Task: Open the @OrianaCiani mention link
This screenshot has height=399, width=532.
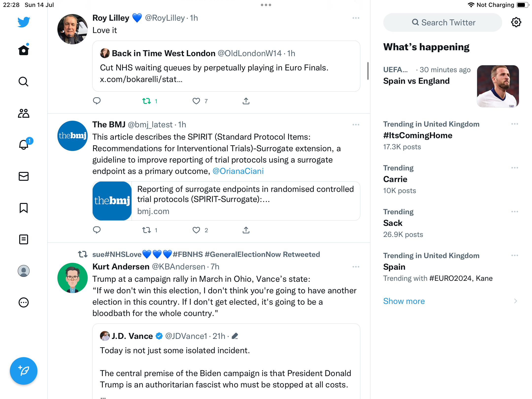Action: click(x=238, y=171)
